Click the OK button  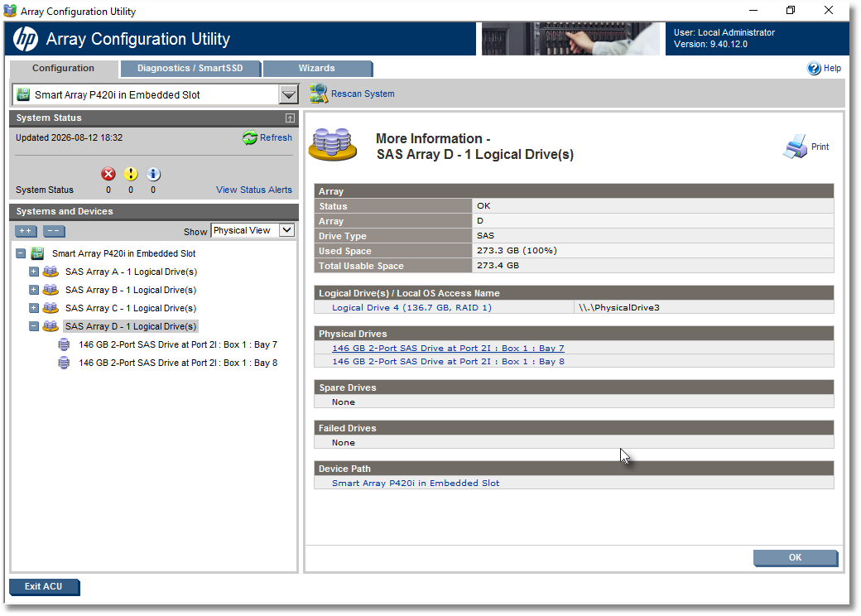click(795, 558)
